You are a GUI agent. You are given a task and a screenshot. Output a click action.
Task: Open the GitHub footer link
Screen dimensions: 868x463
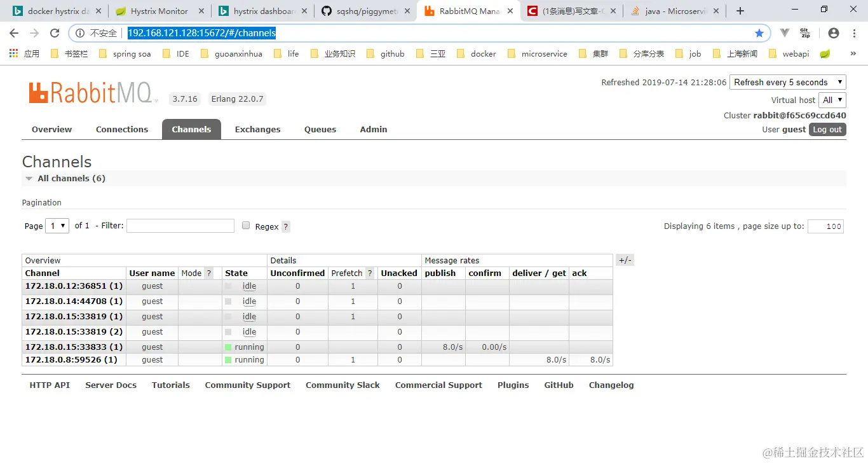click(559, 385)
